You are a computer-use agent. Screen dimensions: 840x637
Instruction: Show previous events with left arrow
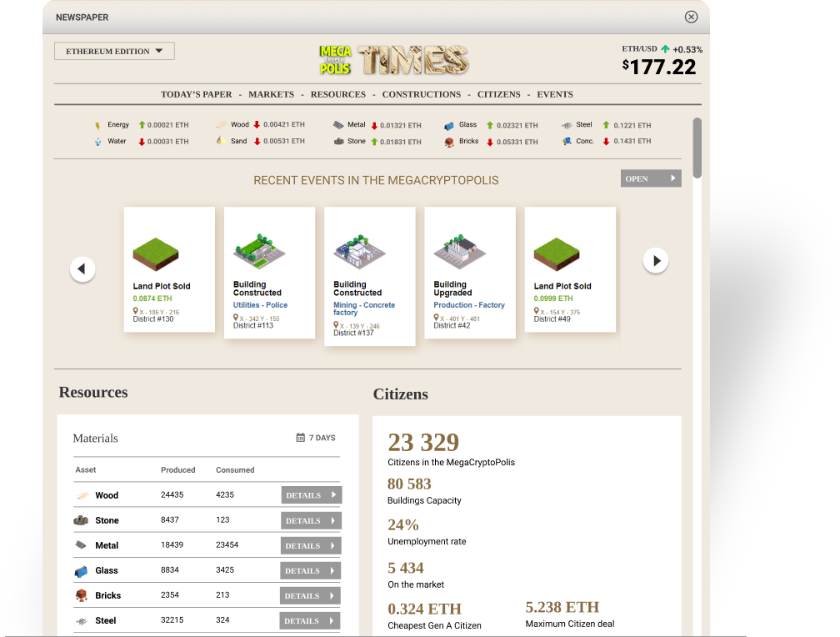pyautogui.click(x=82, y=268)
